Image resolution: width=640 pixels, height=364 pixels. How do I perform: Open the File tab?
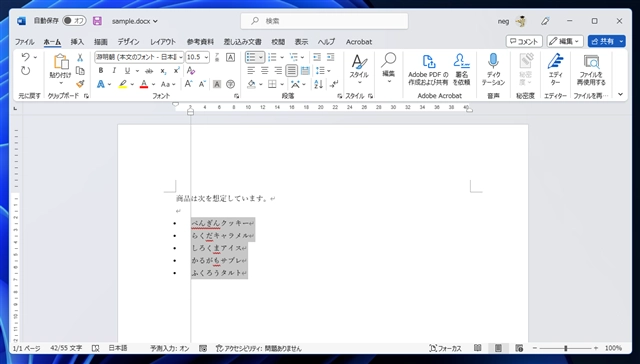24,42
